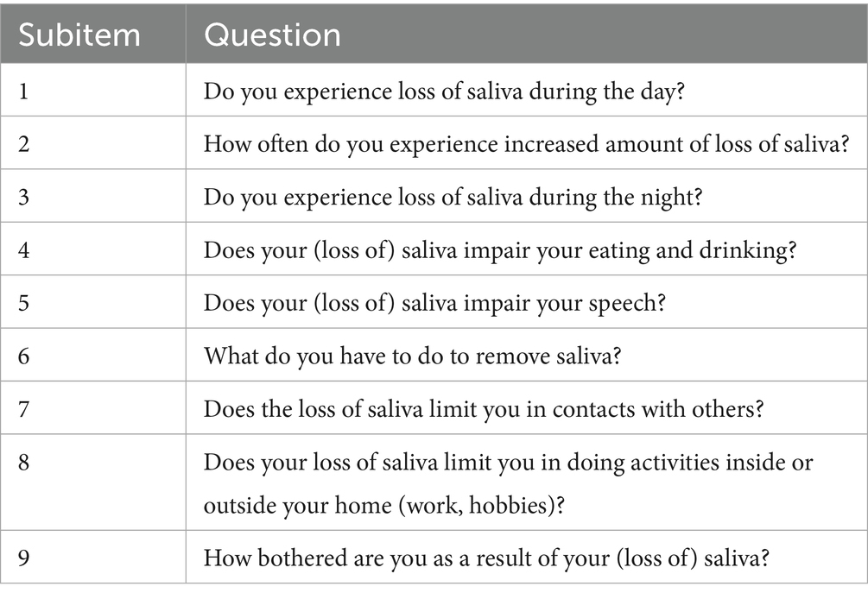Click question about contacts with others
This screenshot has height=599, width=868.
click(x=484, y=407)
